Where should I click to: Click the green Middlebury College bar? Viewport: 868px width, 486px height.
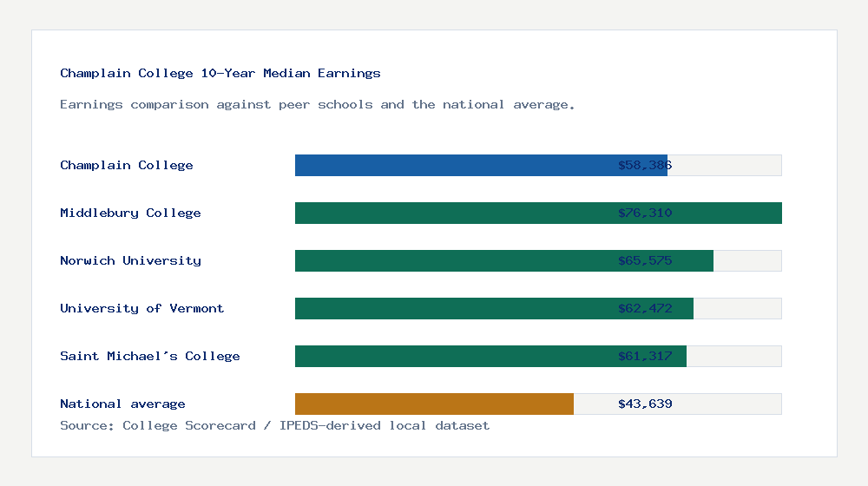[538, 213]
